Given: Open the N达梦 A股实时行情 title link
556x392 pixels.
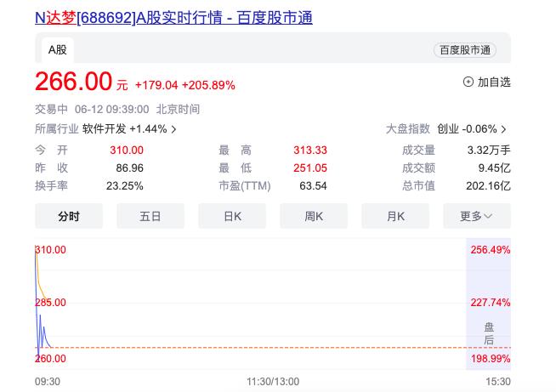Looking at the screenshot, I should (173, 16).
